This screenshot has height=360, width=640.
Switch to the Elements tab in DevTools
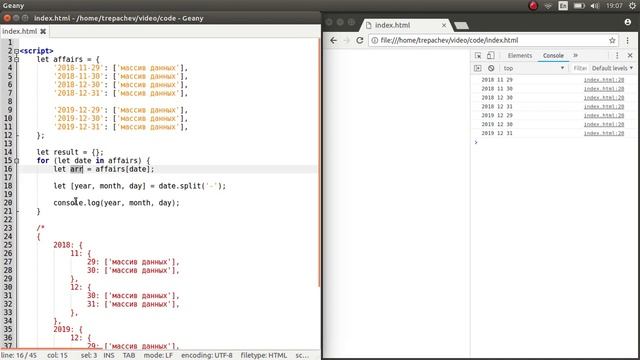coord(520,56)
